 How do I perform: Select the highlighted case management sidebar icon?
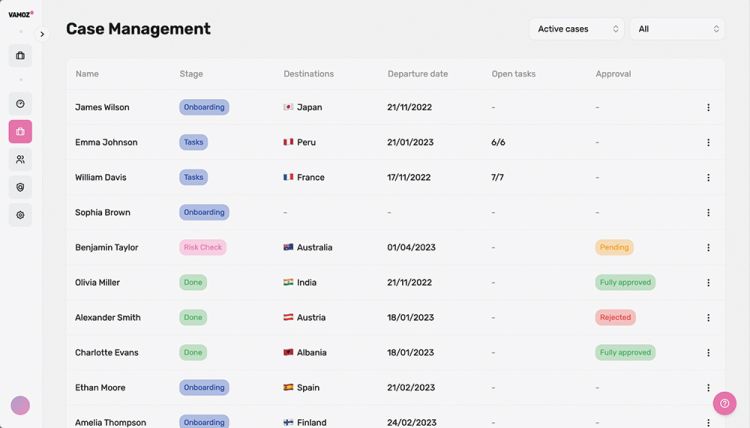coord(20,131)
